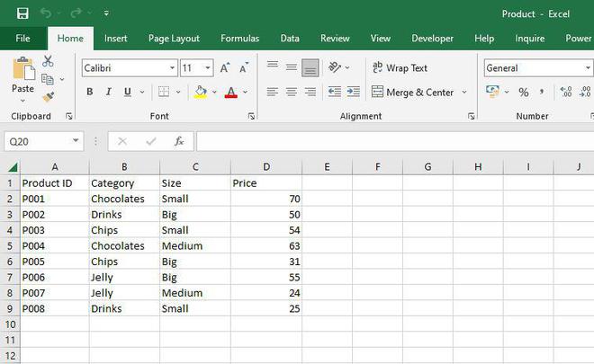
Task: Open the Help tab
Action: click(x=484, y=39)
